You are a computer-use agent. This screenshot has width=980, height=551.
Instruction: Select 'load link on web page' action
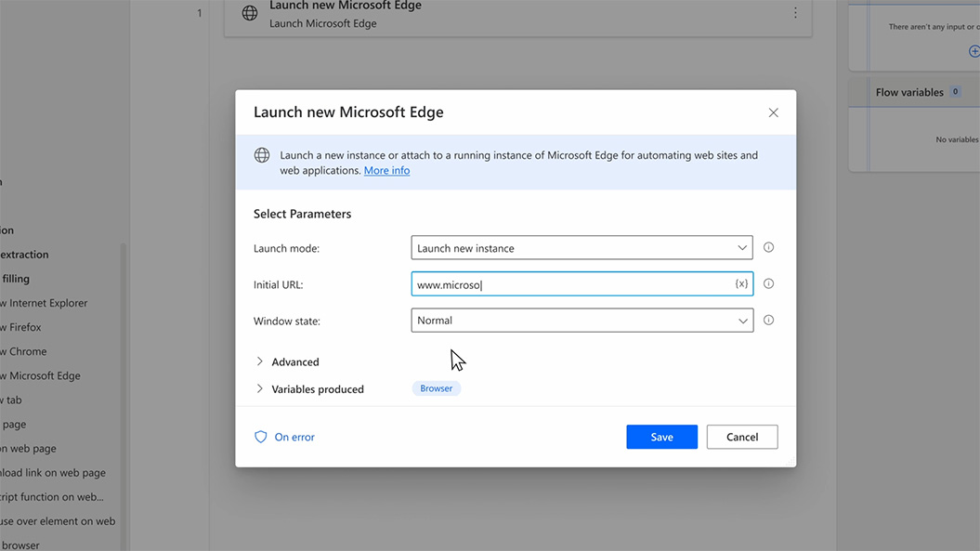(53, 473)
